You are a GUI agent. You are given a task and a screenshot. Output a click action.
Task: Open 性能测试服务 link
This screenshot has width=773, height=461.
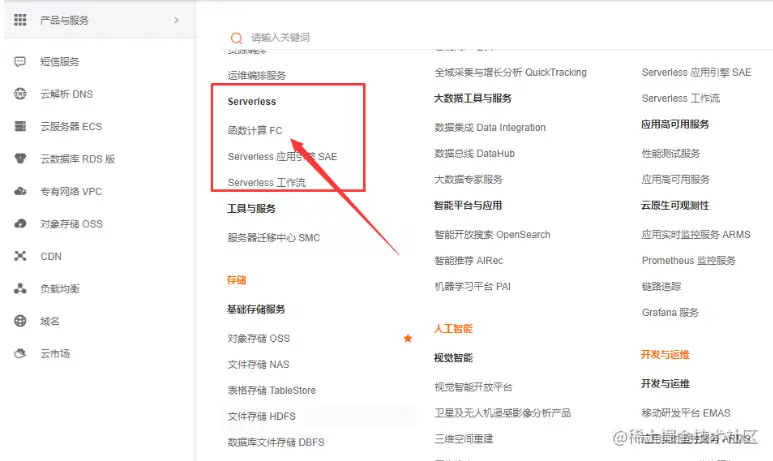click(x=671, y=153)
